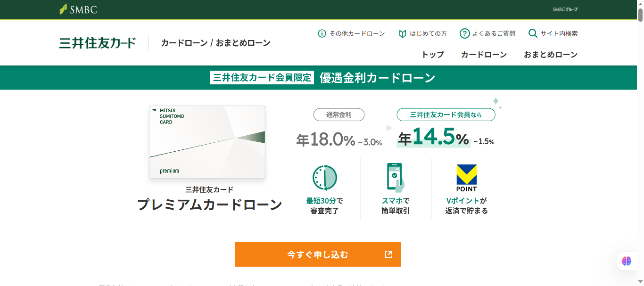The image size is (644, 286).
Task: Click the premium card image thumbnail
Action: (207, 142)
